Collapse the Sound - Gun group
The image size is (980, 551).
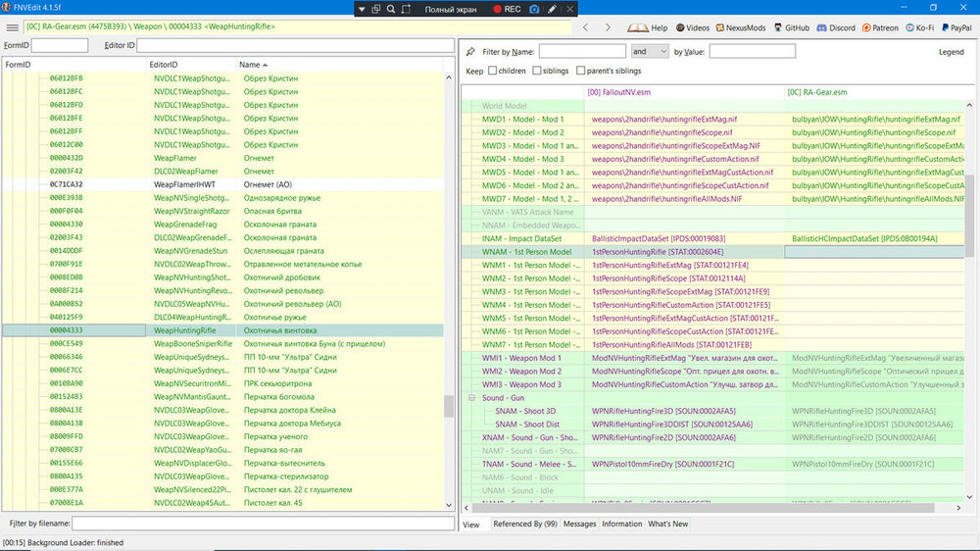(472, 398)
